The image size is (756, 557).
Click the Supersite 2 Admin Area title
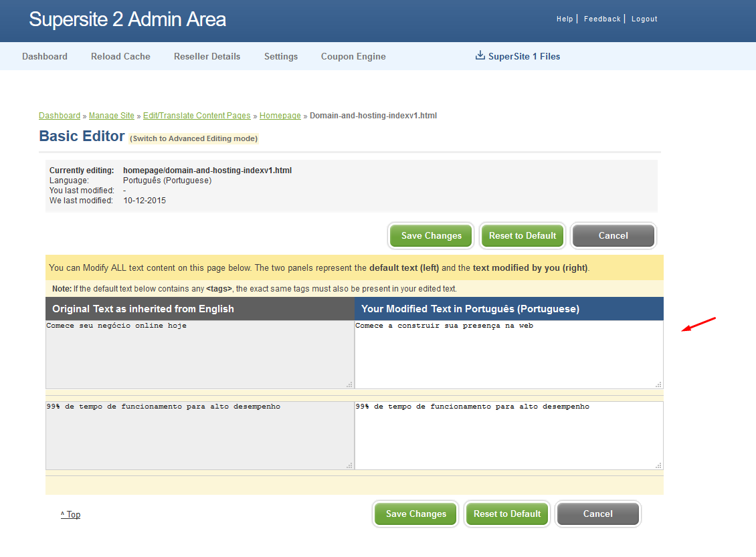pyautogui.click(x=127, y=19)
